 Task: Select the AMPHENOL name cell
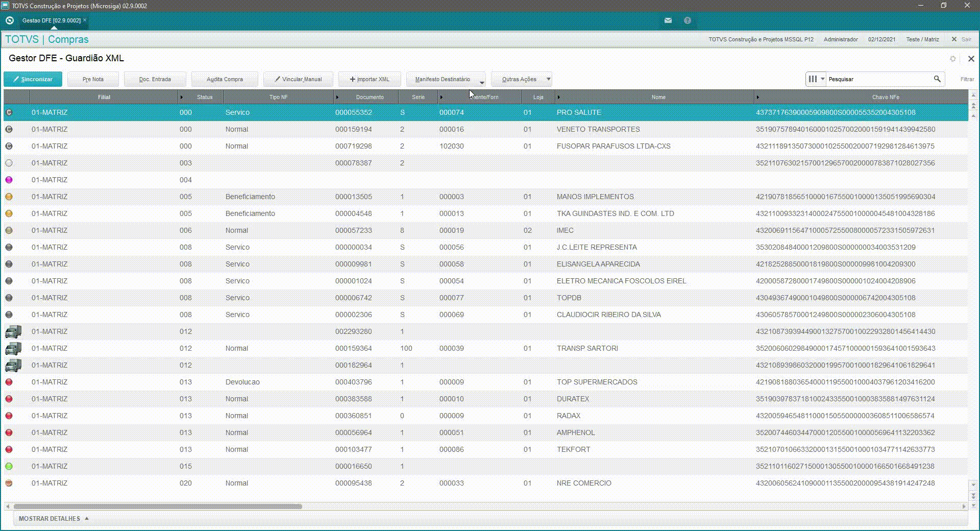click(x=576, y=432)
